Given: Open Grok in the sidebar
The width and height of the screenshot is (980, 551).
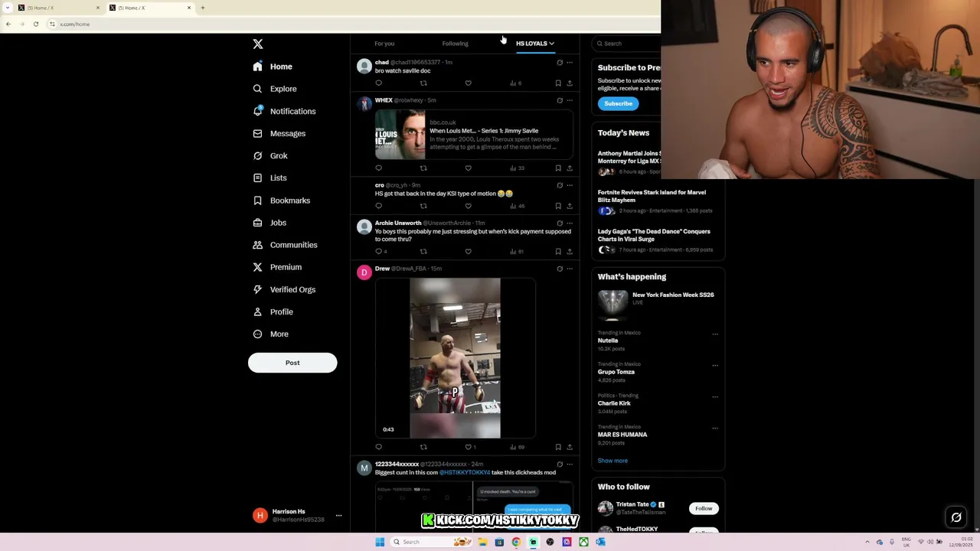Looking at the screenshot, I should (270, 155).
